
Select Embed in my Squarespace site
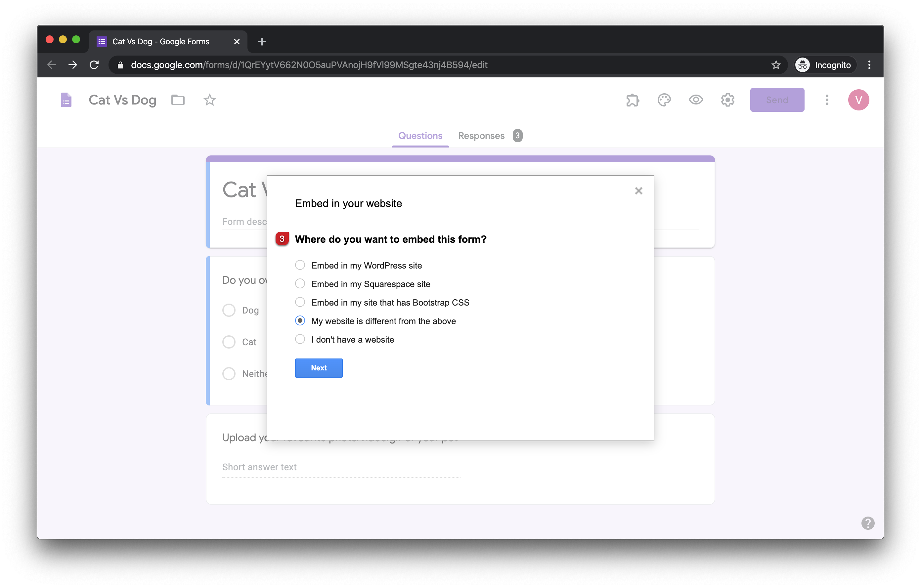pos(300,284)
